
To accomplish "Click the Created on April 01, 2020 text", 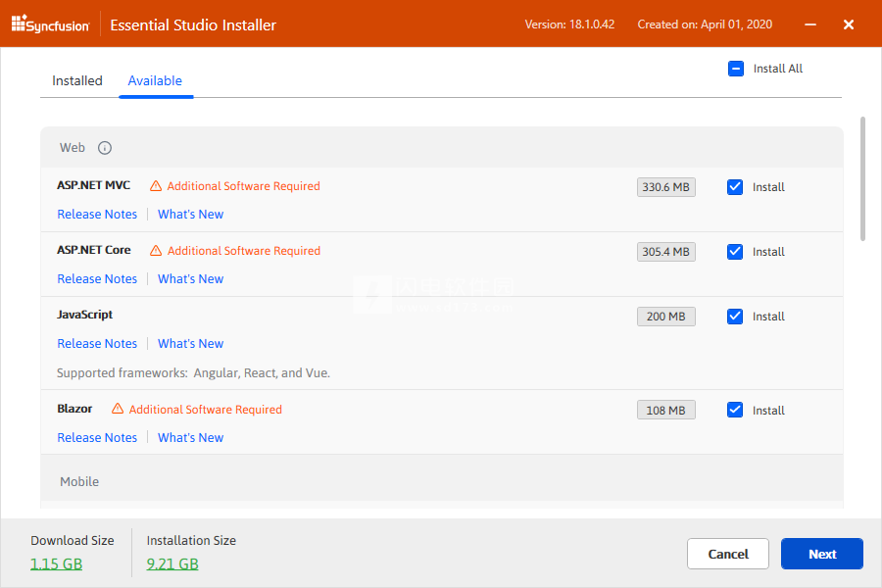I will [705, 24].
